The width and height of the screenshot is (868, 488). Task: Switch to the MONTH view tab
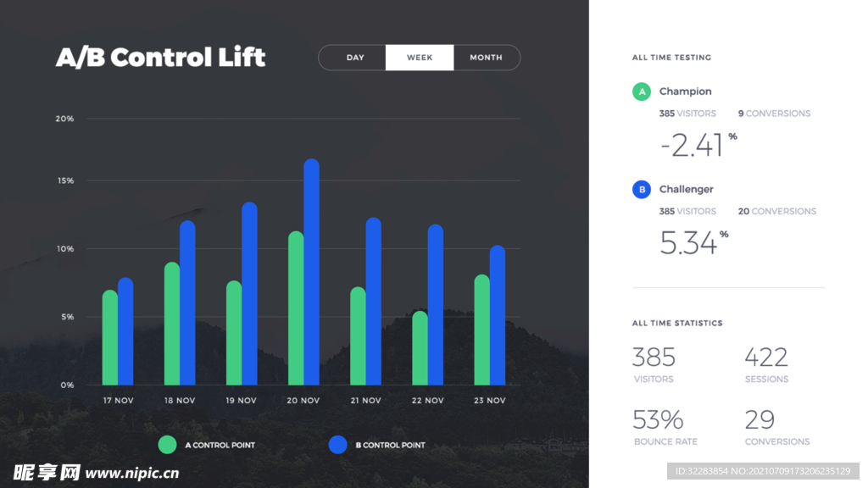click(x=486, y=58)
